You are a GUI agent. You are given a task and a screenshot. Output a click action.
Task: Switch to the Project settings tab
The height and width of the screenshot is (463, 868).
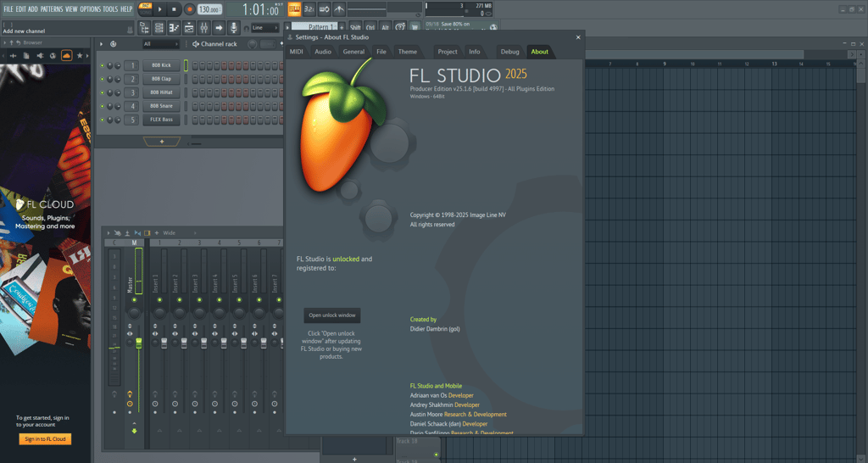pyautogui.click(x=448, y=52)
